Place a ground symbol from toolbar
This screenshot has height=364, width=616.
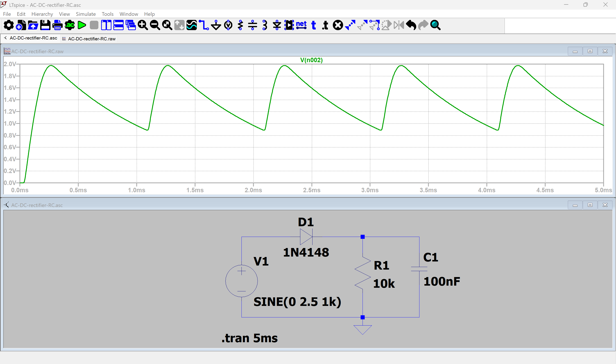216,25
